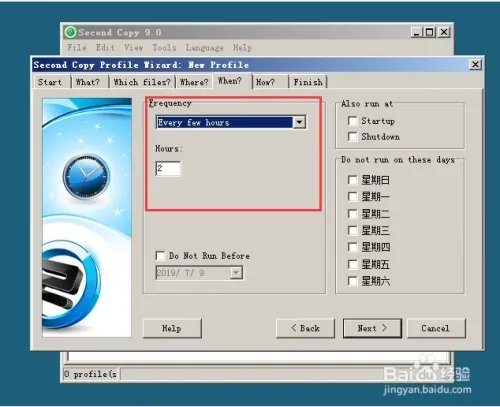Click the '0 profile(s' status bar text

(x=91, y=374)
